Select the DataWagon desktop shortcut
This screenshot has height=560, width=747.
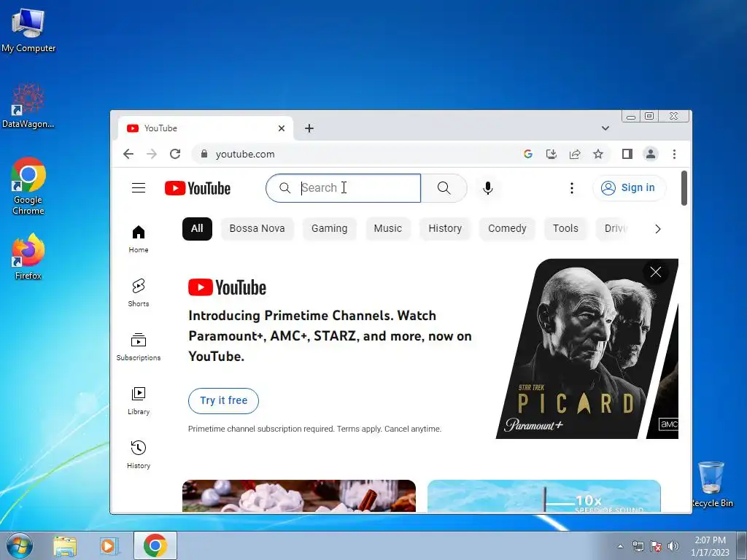[28, 106]
